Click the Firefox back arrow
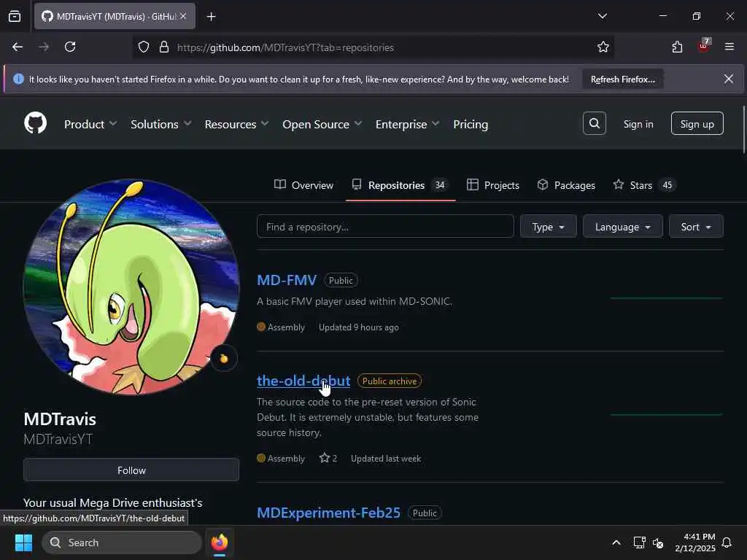 tap(18, 47)
